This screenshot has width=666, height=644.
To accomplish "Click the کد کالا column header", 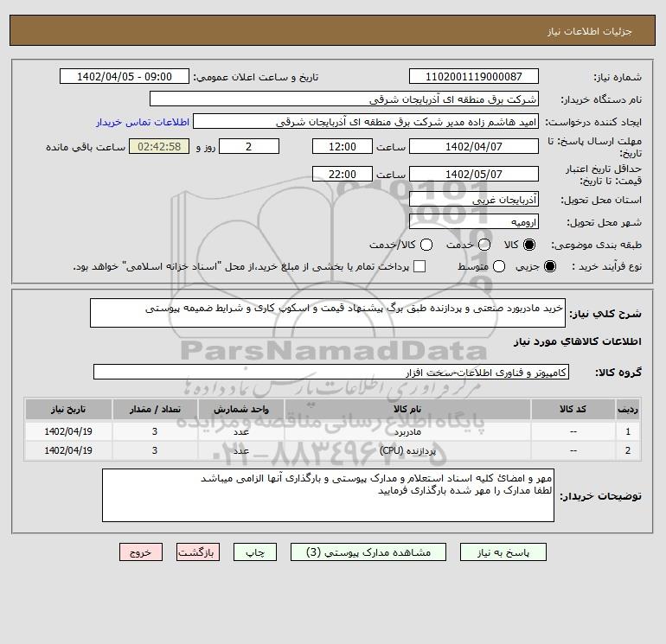I will pos(573,409).
